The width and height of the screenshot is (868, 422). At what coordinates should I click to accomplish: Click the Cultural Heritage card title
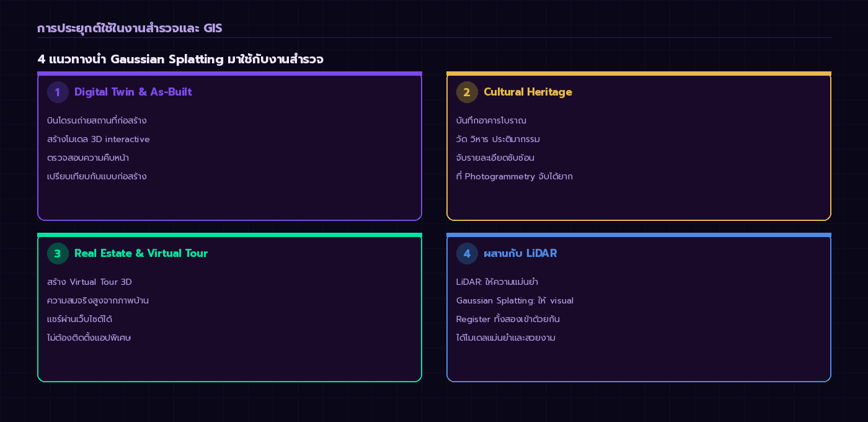(528, 92)
